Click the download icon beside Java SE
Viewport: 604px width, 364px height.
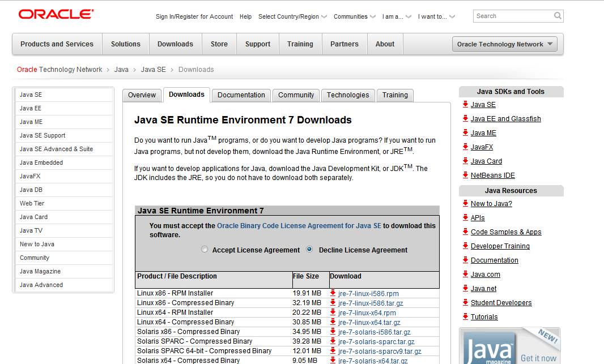(x=465, y=104)
